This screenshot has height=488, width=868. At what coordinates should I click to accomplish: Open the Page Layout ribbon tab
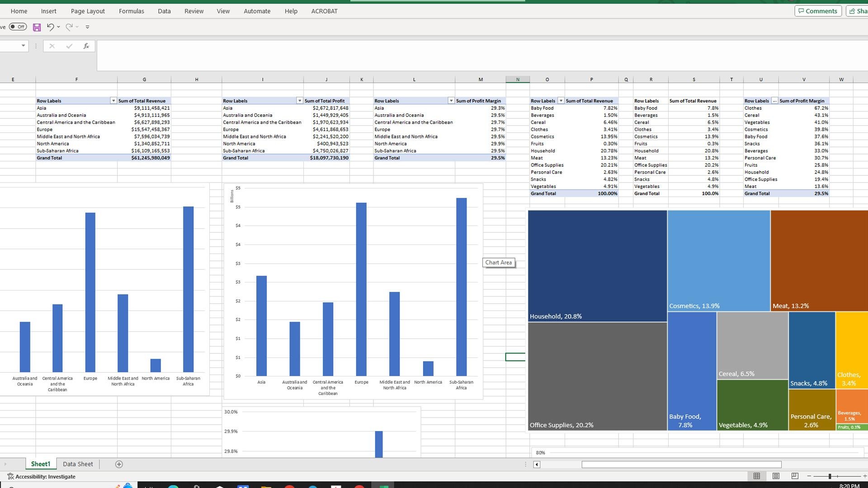click(x=88, y=11)
